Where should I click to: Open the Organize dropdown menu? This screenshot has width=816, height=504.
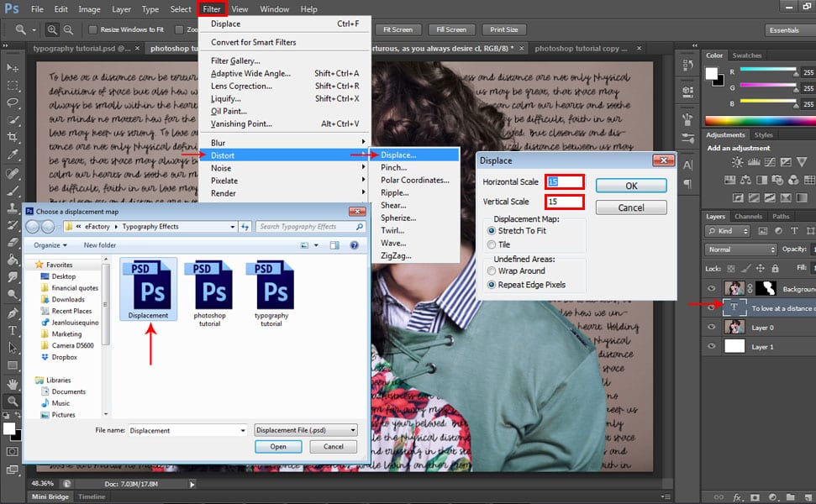(x=50, y=245)
